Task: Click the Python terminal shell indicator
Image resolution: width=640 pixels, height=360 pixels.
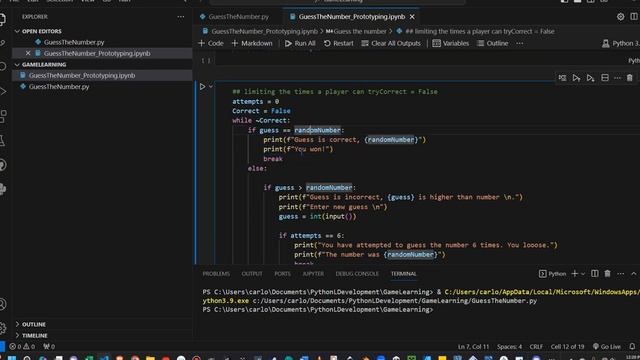Action: tap(553, 274)
